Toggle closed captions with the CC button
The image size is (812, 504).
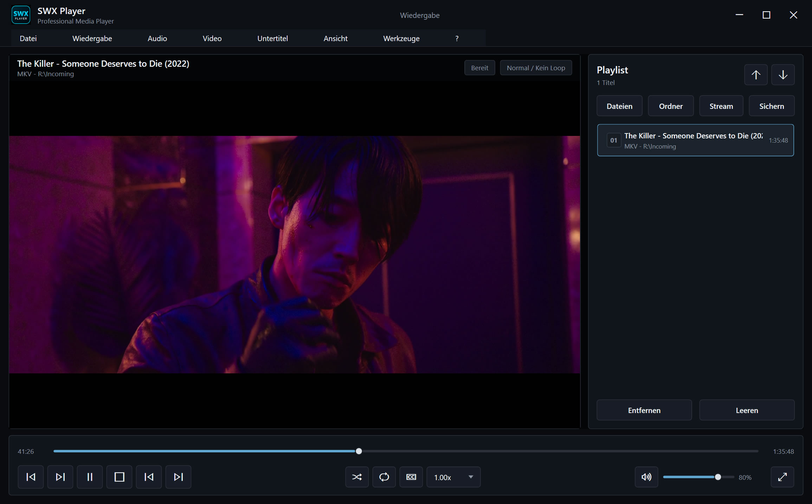click(411, 477)
